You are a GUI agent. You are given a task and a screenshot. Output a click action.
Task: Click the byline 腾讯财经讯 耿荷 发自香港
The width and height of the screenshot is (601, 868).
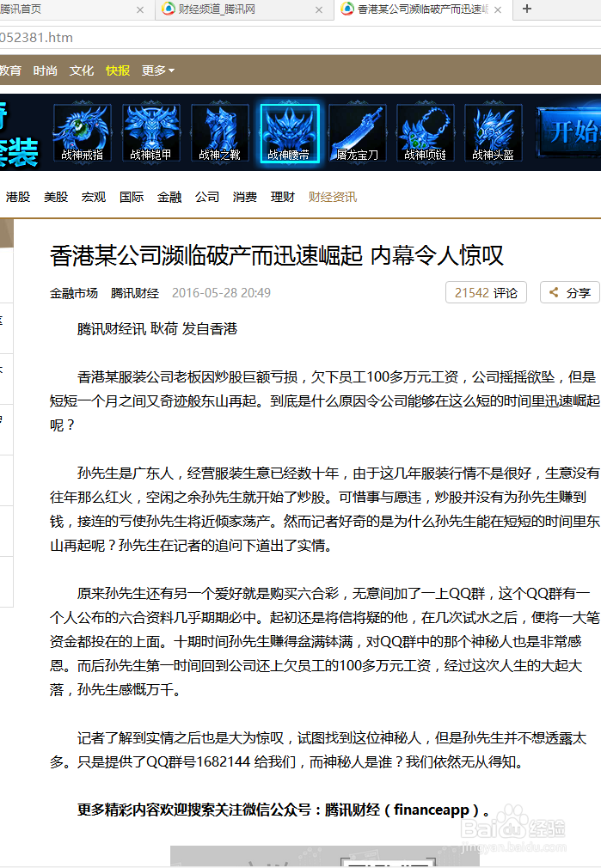point(157,329)
